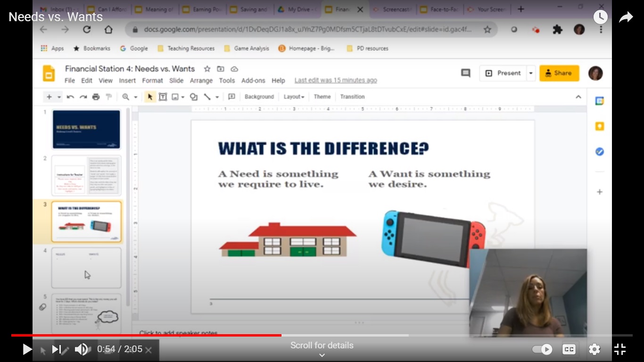Click the Insert image icon
This screenshot has width=644, height=362.
coord(175,97)
